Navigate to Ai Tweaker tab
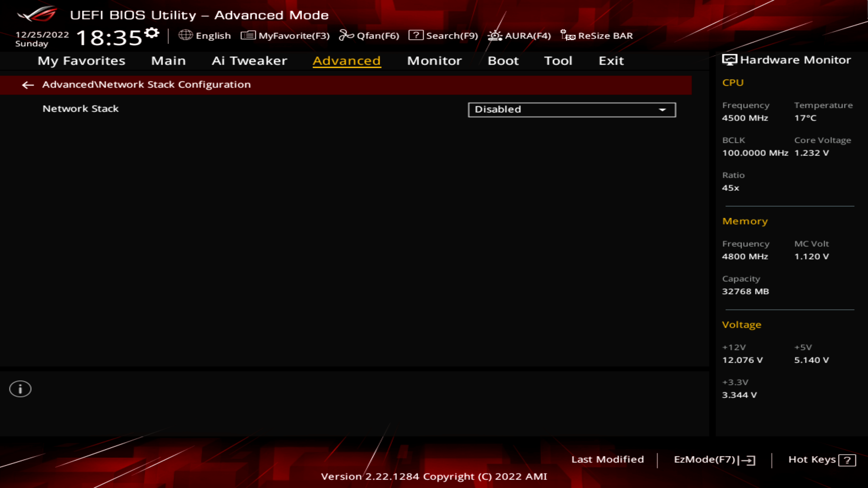 (249, 60)
